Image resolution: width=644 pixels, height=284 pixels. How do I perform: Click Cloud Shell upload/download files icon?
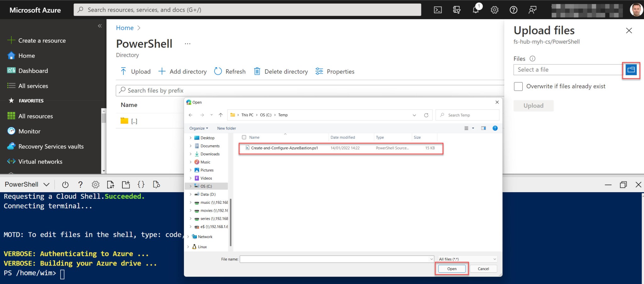coord(110,185)
